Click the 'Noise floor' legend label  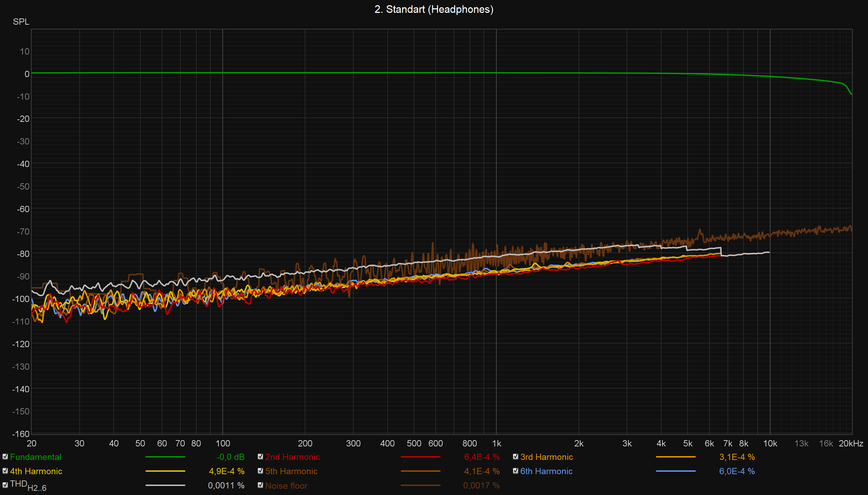click(x=286, y=486)
